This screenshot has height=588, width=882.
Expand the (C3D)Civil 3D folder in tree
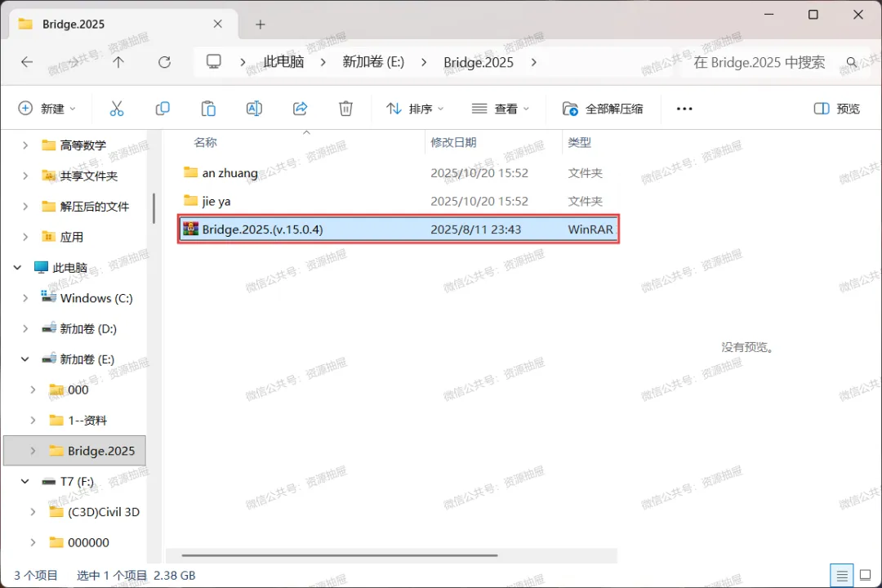[x=33, y=512]
